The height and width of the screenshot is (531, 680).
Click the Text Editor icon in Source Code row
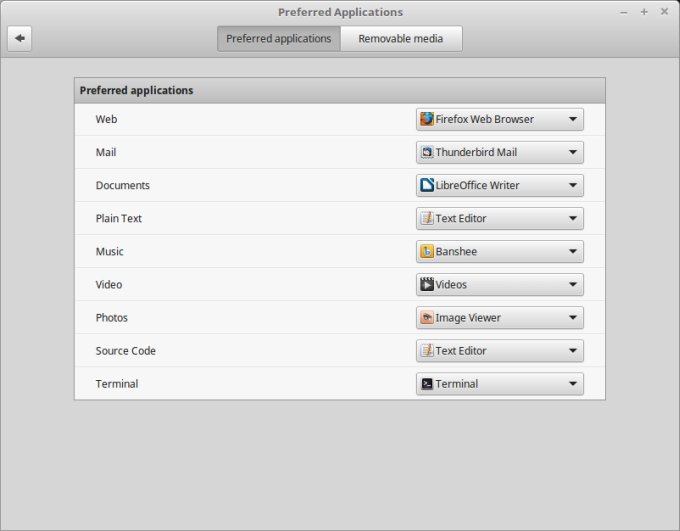(x=427, y=351)
